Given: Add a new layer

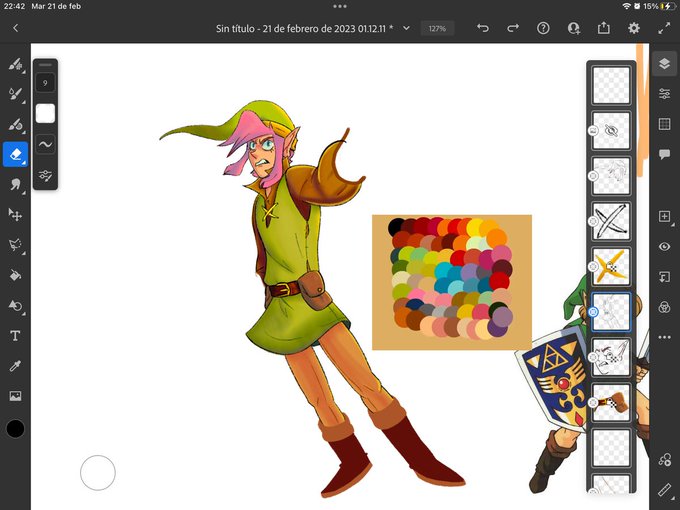Looking at the screenshot, I should pyautogui.click(x=664, y=216).
